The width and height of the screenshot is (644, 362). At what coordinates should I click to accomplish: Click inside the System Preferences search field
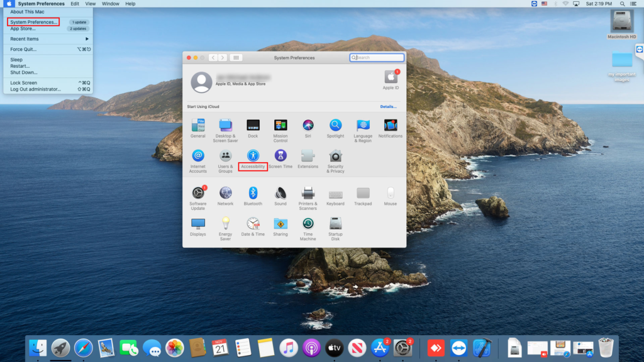pyautogui.click(x=376, y=57)
